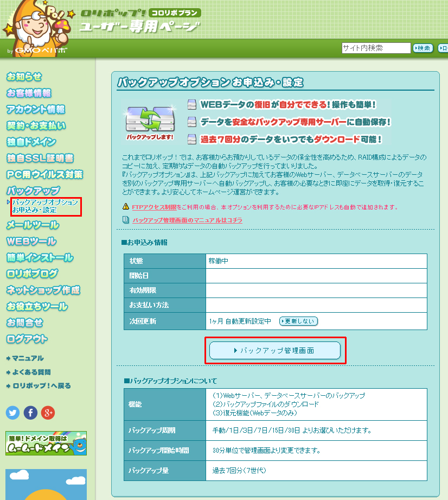The height and width of the screenshot is (500, 448).
Task: Select バックアップオプション お申込み・設定 submenu item
Action: pyautogui.click(x=44, y=206)
